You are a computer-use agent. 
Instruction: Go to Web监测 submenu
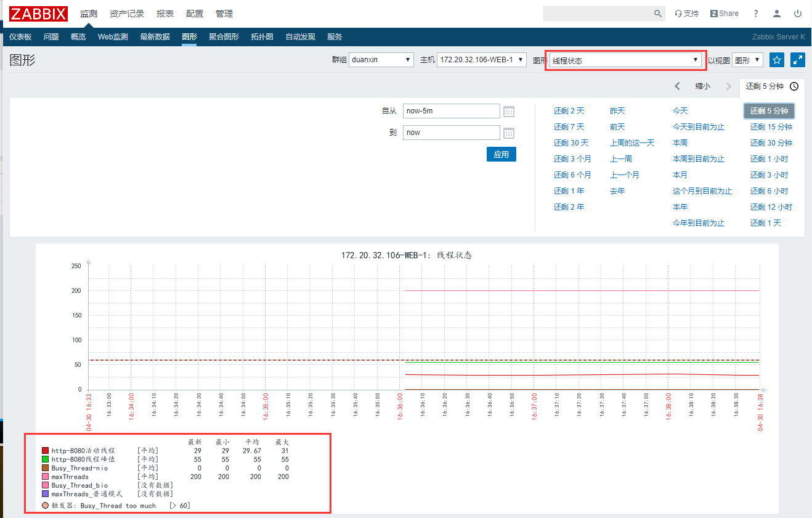coord(113,37)
